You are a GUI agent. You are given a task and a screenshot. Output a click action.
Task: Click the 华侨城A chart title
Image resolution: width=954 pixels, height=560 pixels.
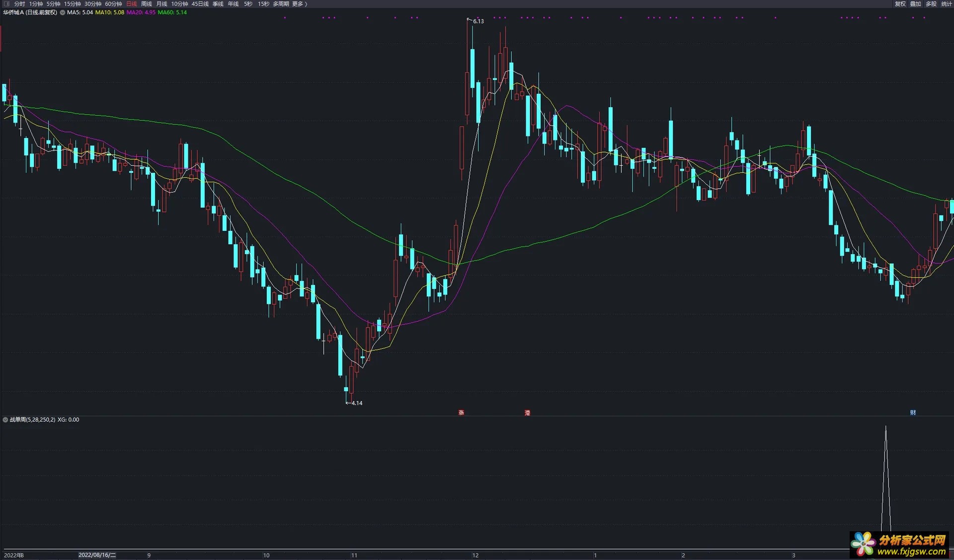30,12
